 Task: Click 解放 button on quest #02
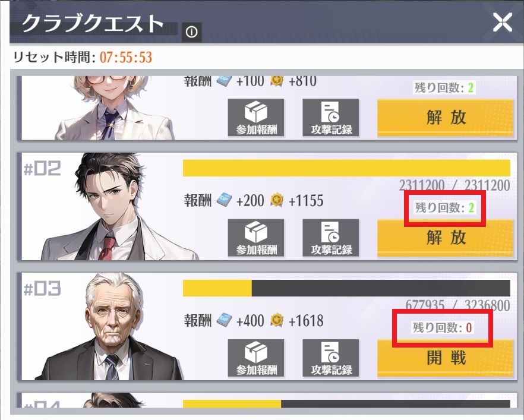(446, 238)
